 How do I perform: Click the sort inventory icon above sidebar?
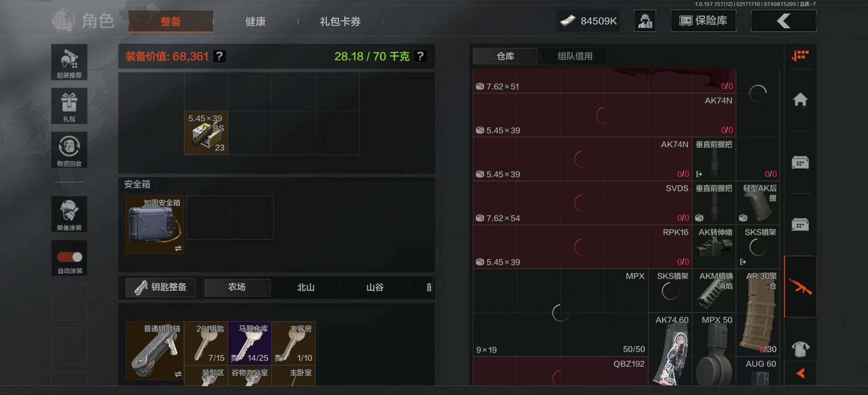click(x=800, y=56)
